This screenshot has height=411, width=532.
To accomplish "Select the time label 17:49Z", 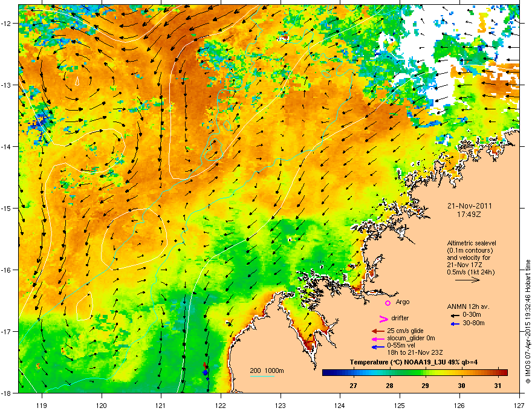I will click(469, 215).
